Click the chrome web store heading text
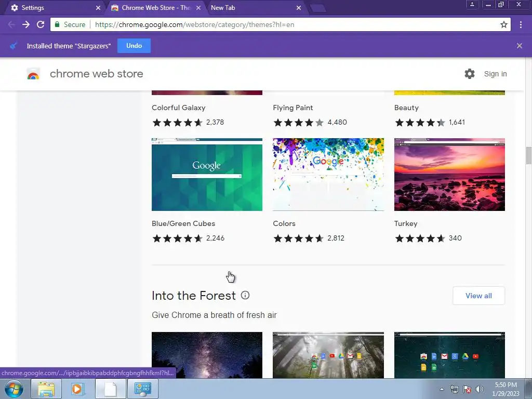The width and height of the screenshot is (532, 399). click(x=96, y=74)
